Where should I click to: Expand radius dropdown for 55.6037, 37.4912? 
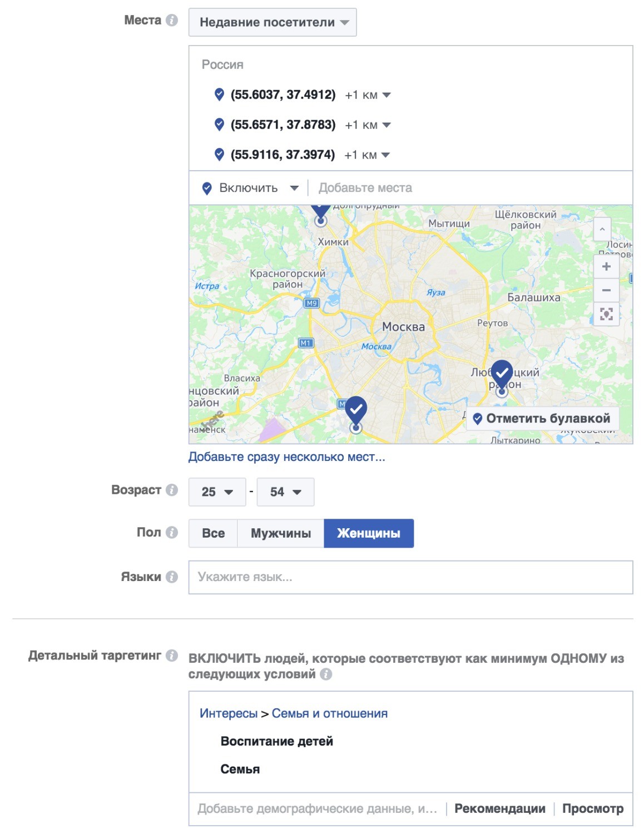(x=387, y=95)
